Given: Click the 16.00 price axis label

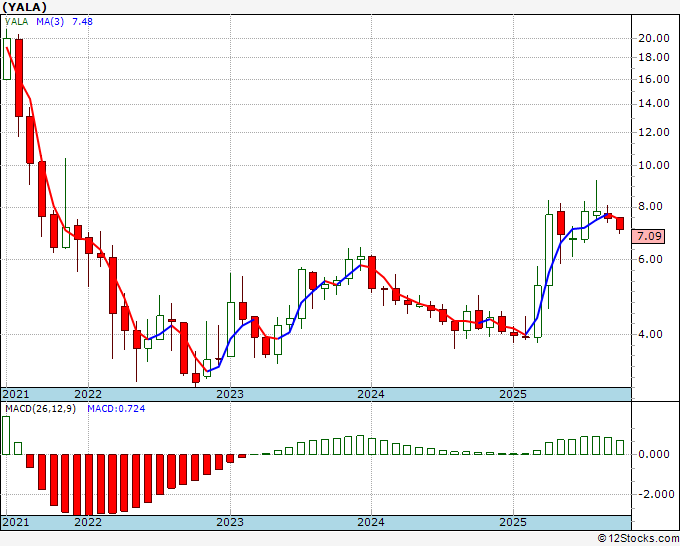Looking at the screenshot, I should pos(654,79).
